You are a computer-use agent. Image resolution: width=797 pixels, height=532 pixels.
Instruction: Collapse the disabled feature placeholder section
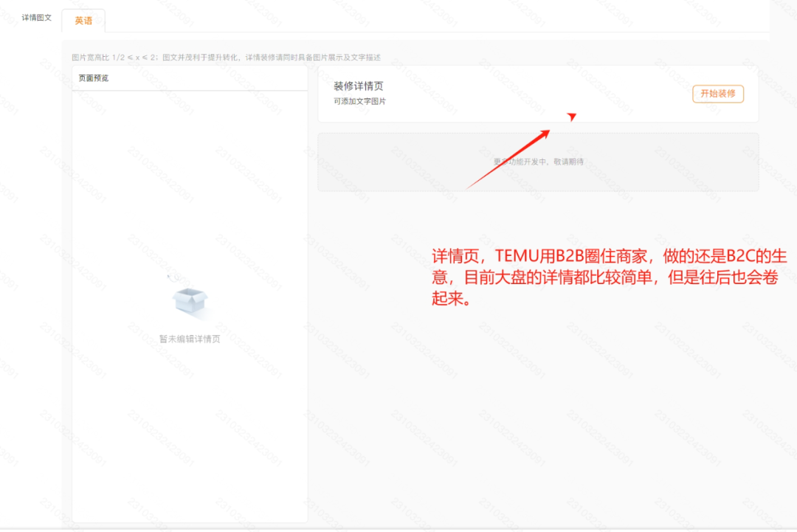click(x=538, y=162)
